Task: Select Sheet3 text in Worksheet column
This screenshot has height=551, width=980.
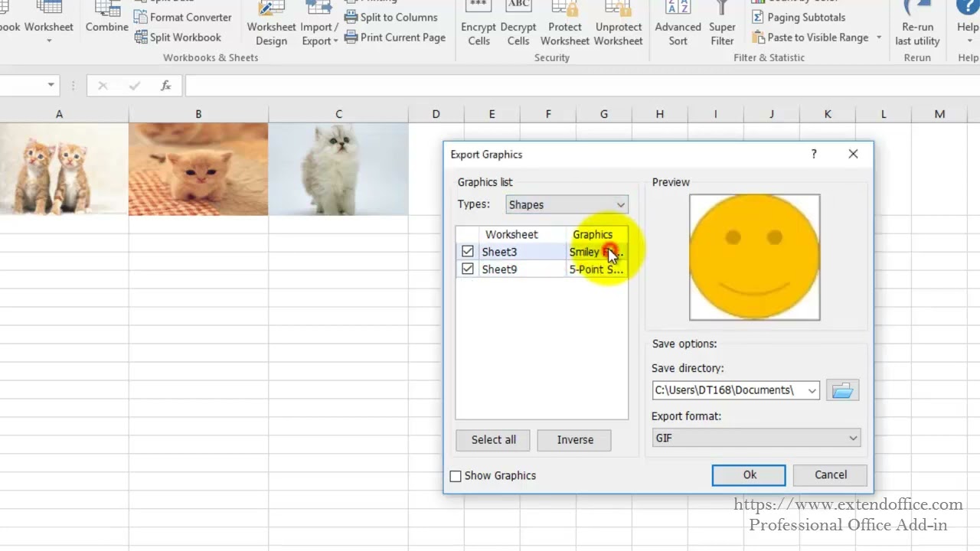Action: [499, 252]
